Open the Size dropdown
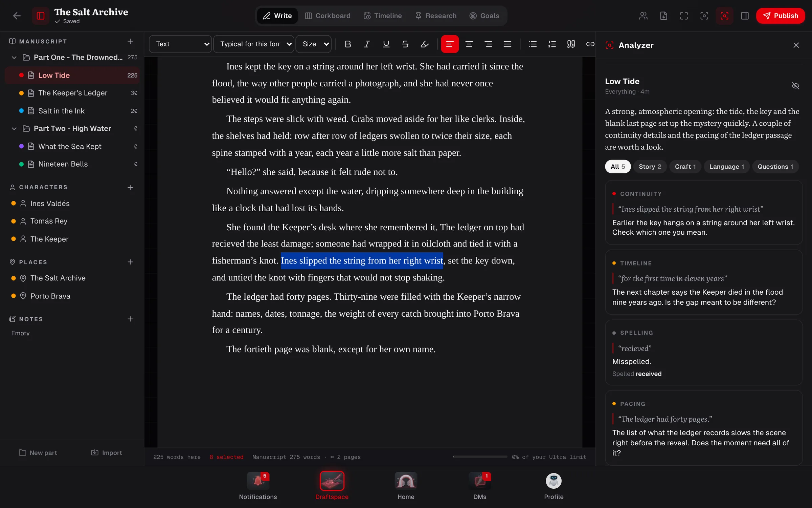 [314, 44]
